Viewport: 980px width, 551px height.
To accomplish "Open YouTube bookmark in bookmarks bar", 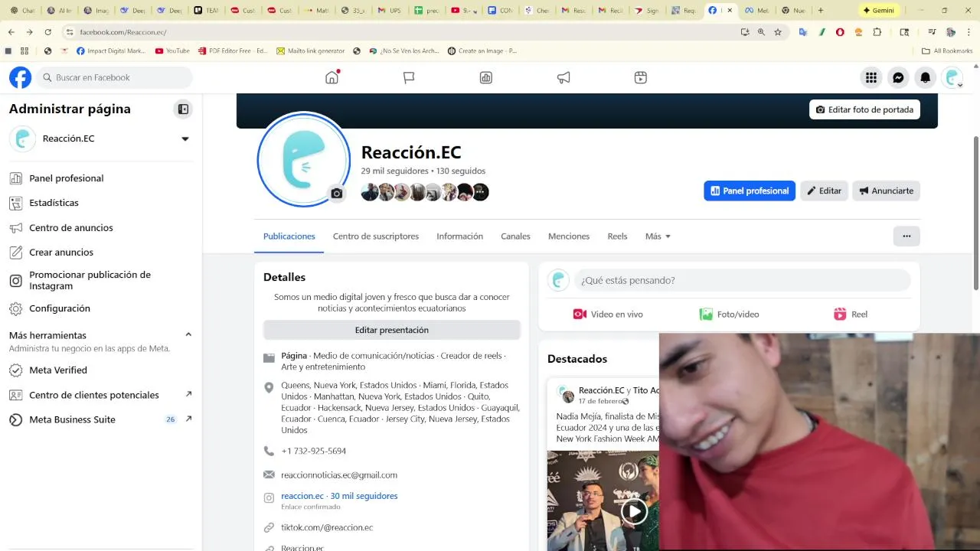I will 172,51.
